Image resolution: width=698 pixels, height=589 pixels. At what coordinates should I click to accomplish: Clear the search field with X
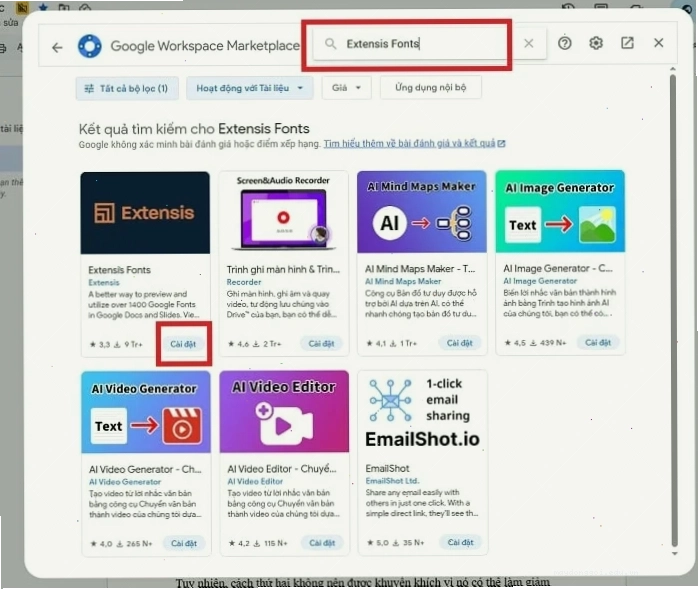(528, 43)
